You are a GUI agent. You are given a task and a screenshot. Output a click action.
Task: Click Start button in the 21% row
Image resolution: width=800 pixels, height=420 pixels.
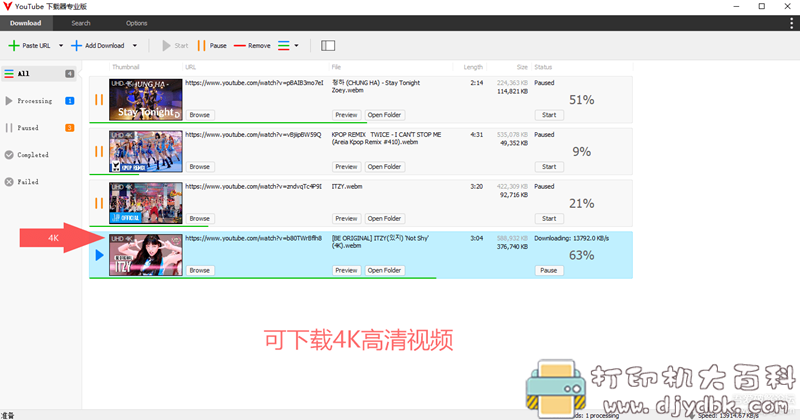(x=549, y=218)
